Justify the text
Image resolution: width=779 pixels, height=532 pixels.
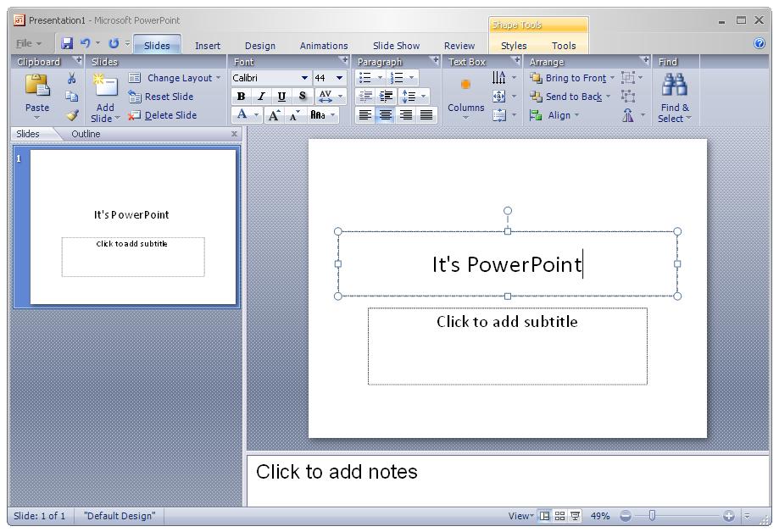pos(426,115)
